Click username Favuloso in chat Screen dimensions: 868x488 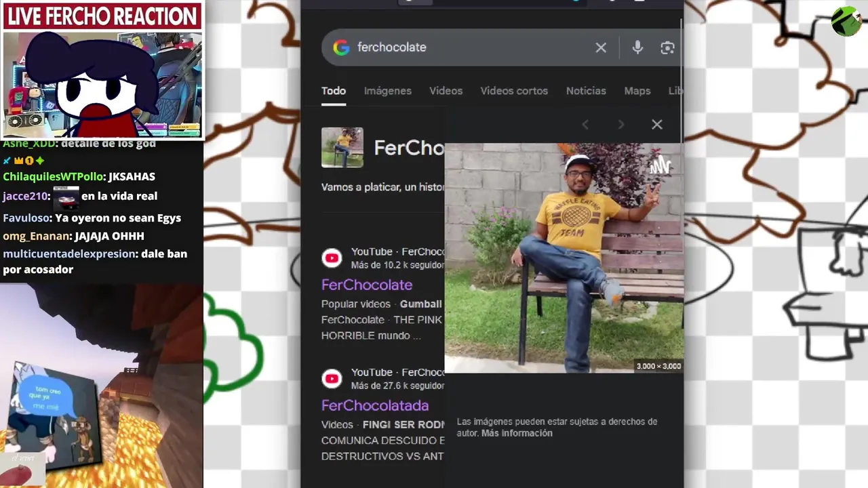pyautogui.click(x=26, y=218)
